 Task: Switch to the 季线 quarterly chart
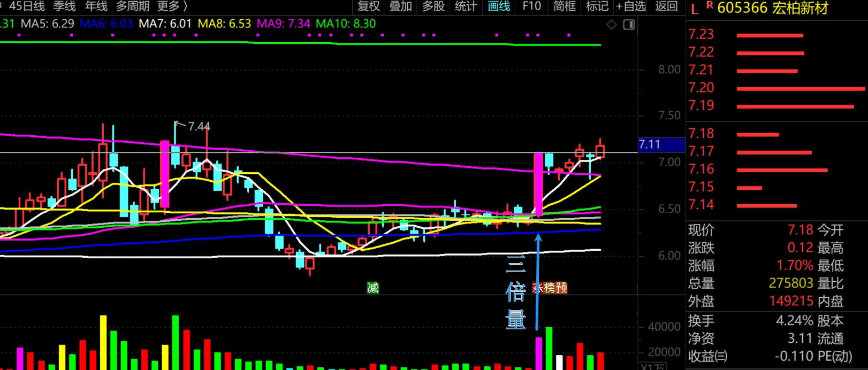point(64,6)
